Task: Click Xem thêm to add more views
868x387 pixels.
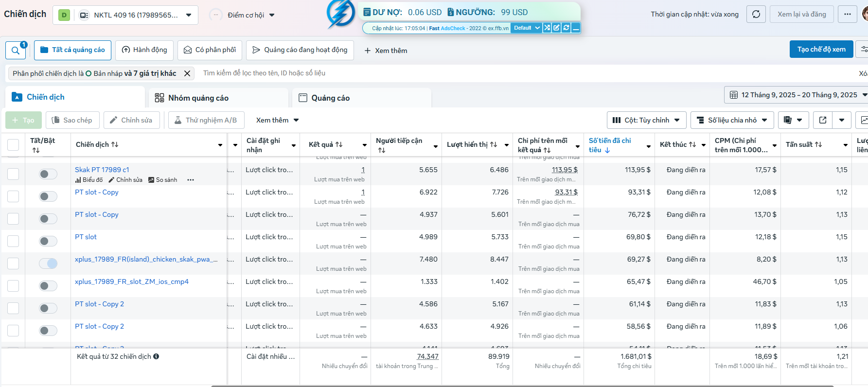Action: tap(386, 51)
